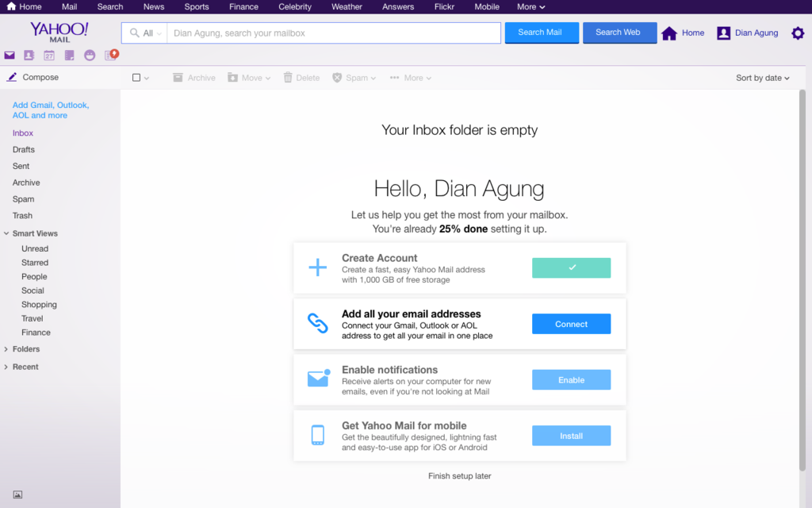812x508 pixels.
Task: Click the chain link icon on email addresses card
Action: 317,324
